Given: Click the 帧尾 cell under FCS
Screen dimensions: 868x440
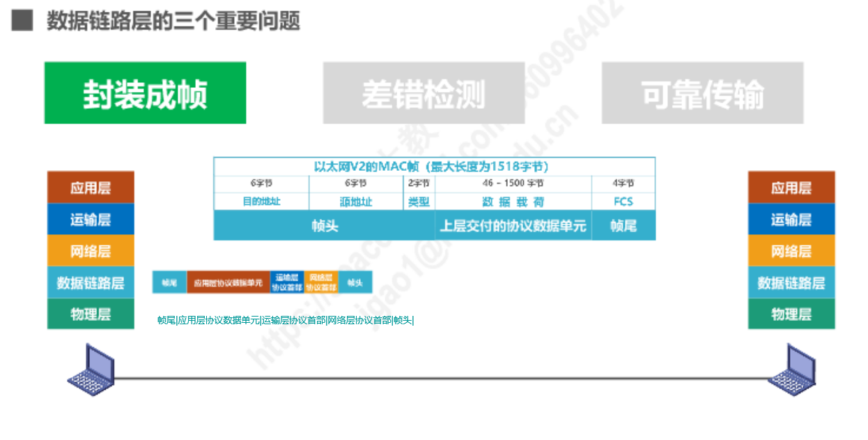Looking at the screenshot, I should click(623, 226).
